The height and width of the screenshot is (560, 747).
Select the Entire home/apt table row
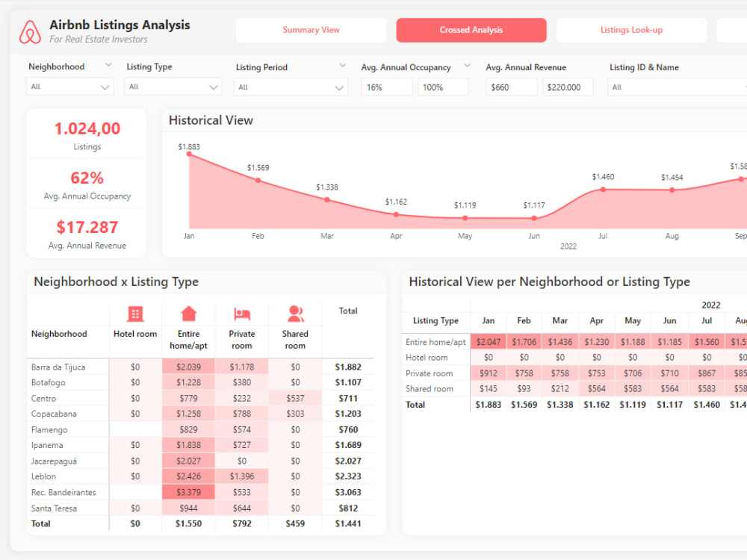coord(436,341)
